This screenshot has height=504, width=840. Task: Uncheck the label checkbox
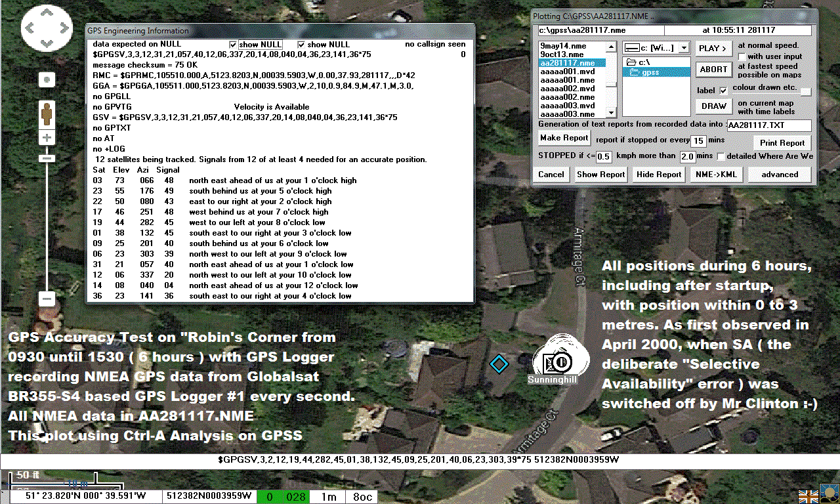723,90
